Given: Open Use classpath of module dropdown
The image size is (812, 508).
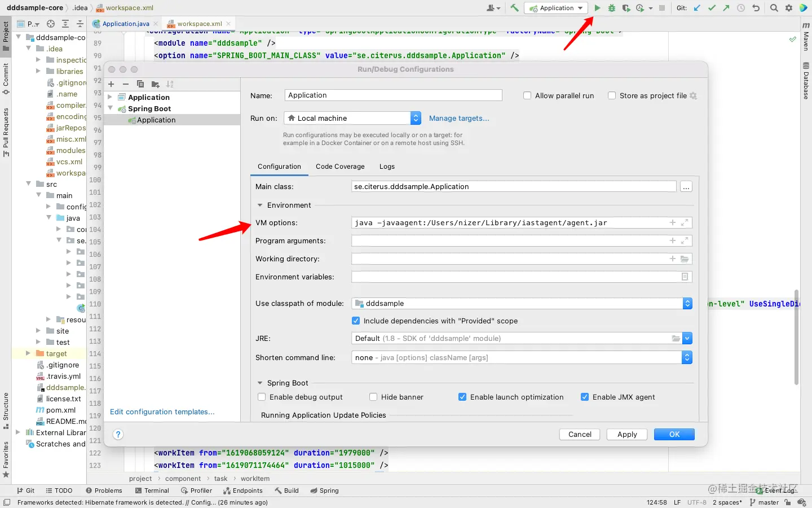Looking at the screenshot, I should pos(522,304).
